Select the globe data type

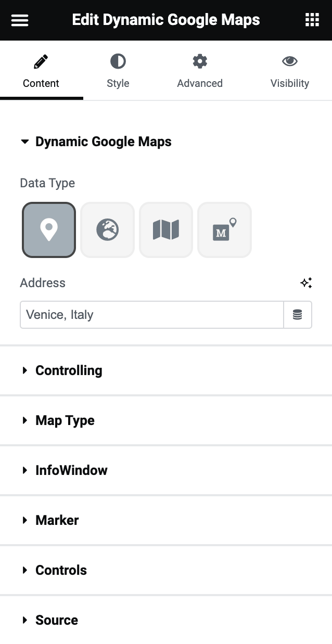pos(107,229)
